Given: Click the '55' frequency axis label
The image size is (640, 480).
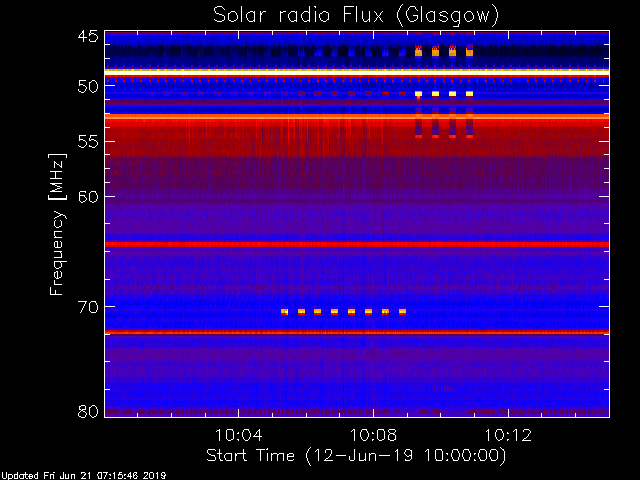Looking at the screenshot, I should [88, 142].
